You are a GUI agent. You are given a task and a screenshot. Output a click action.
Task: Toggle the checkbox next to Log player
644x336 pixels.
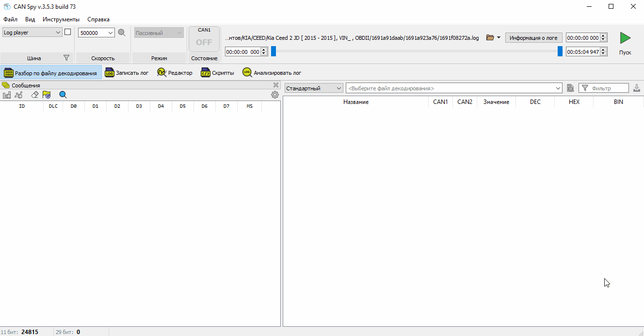(67, 31)
